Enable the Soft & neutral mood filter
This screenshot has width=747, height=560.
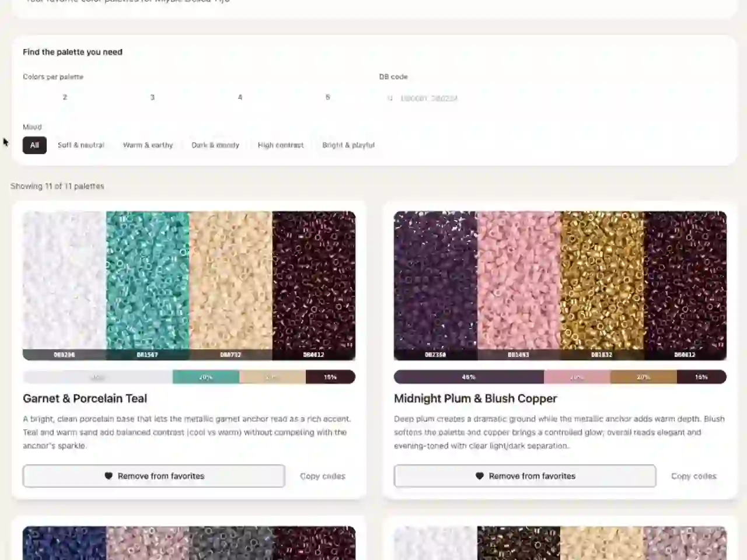(81, 145)
